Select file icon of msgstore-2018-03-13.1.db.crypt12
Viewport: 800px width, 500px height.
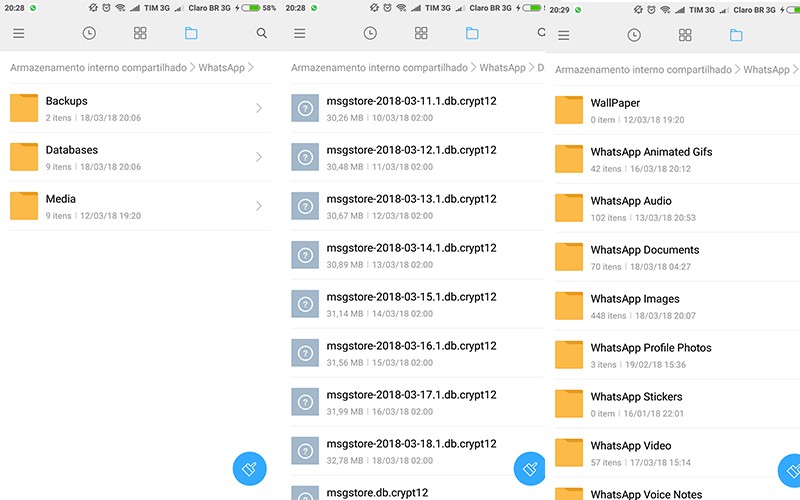point(305,206)
